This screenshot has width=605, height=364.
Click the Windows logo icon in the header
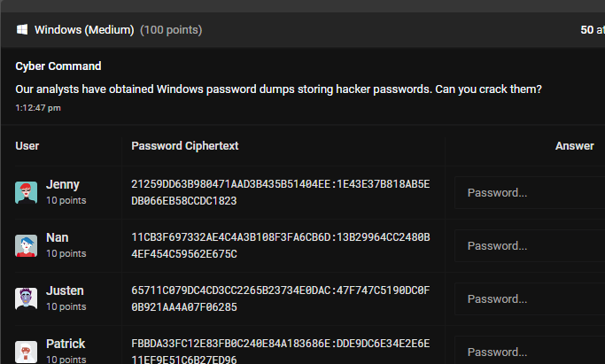22,30
